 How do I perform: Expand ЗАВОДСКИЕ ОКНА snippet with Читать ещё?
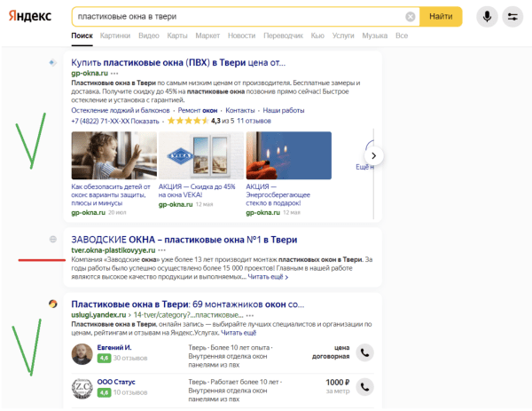pos(268,277)
